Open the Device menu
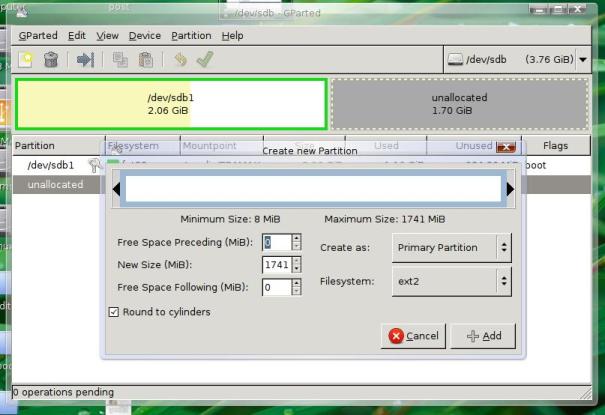Viewport: 605px width, 415px height. [145, 36]
